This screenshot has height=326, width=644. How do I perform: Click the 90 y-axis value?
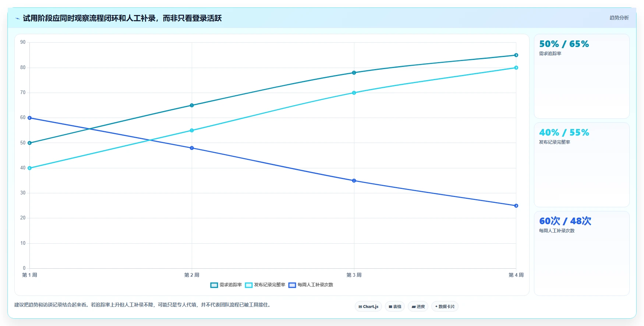[x=23, y=42]
